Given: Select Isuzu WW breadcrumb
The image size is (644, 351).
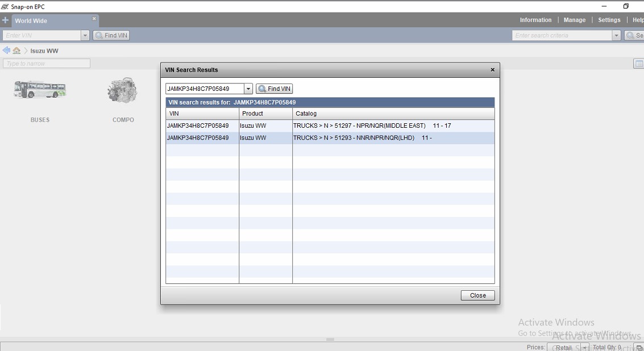Looking at the screenshot, I should (44, 51).
